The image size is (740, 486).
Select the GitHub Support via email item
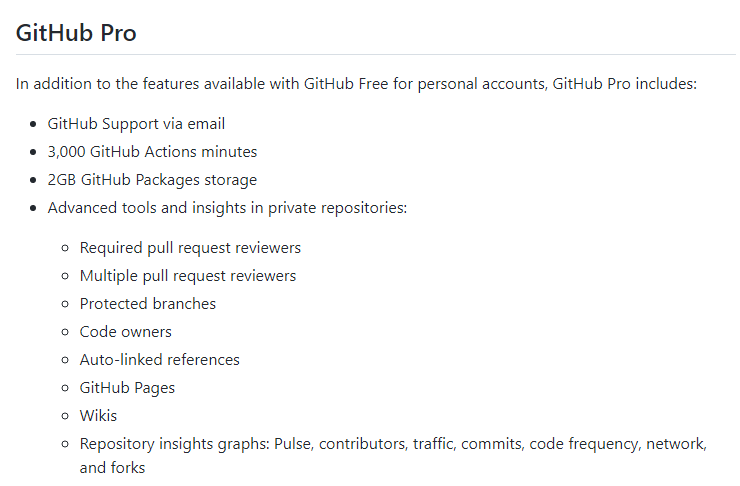click(x=136, y=124)
